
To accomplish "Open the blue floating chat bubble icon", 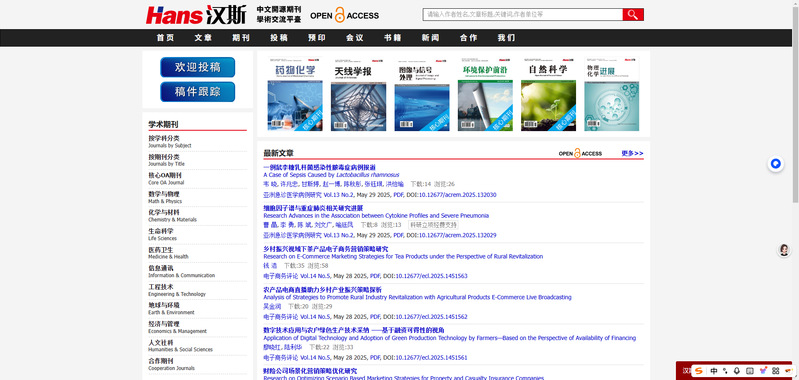I will 776,164.
